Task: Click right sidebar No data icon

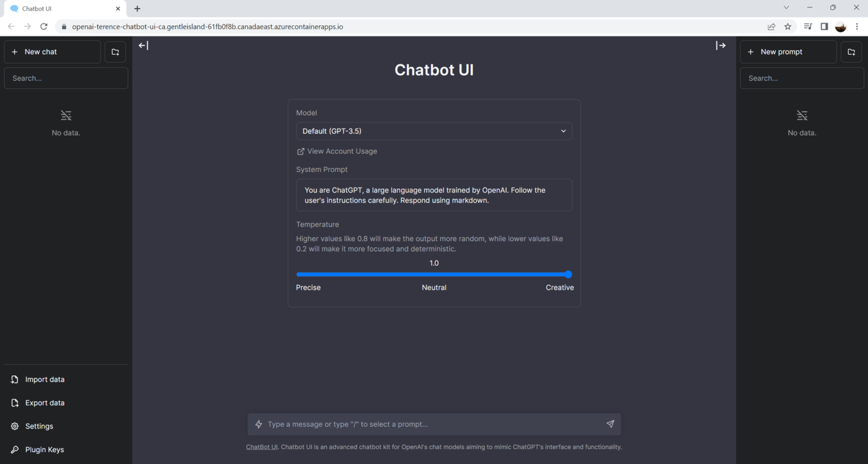Action: coord(802,115)
